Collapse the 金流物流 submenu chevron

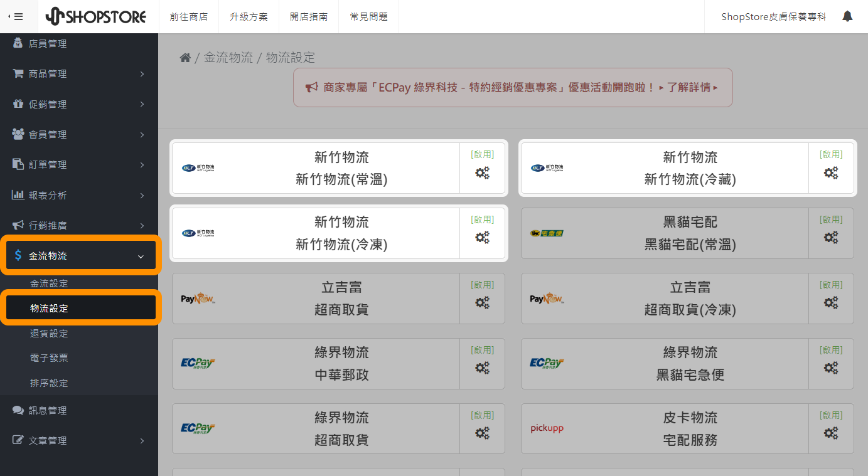point(141,257)
